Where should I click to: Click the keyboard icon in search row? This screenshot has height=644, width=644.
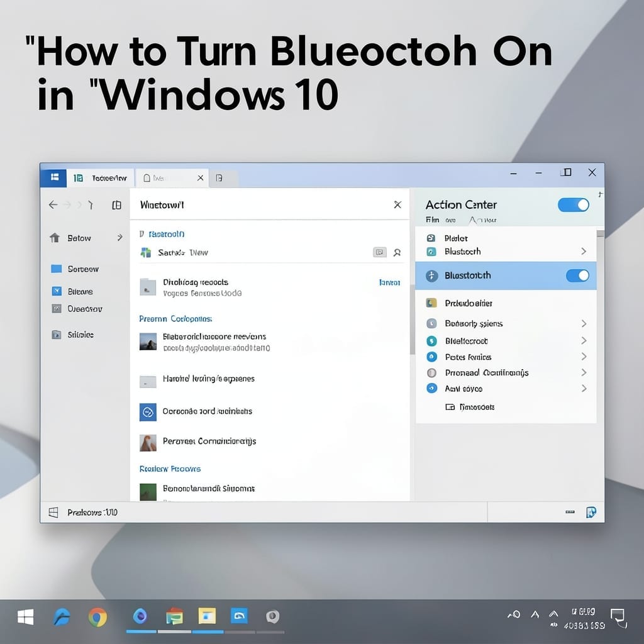point(379,252)
